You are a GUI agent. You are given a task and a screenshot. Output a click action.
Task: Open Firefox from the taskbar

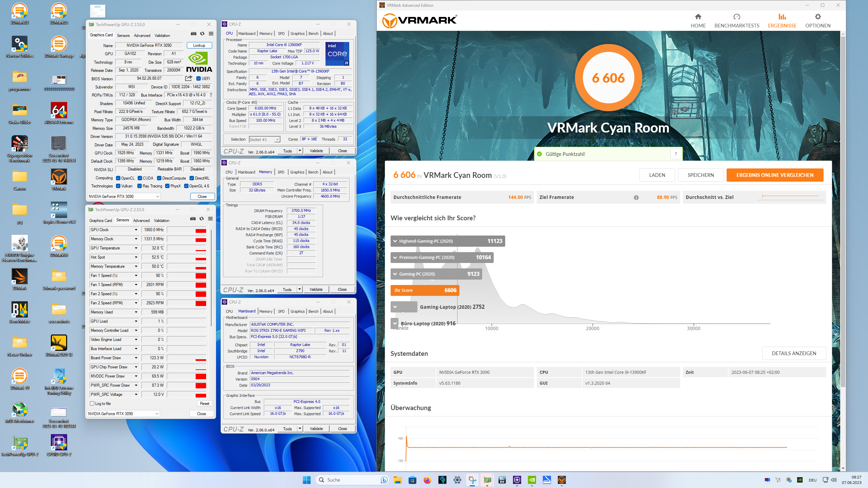427,480
